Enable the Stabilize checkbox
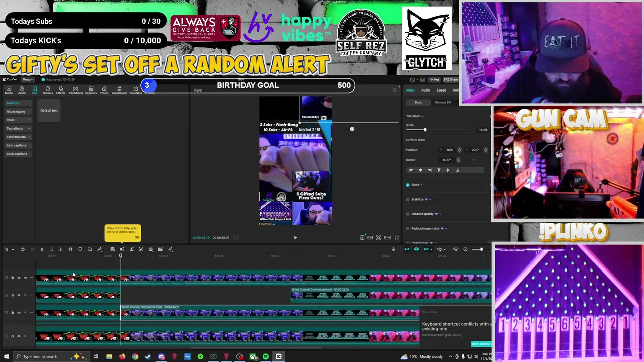 pos(408,199)
